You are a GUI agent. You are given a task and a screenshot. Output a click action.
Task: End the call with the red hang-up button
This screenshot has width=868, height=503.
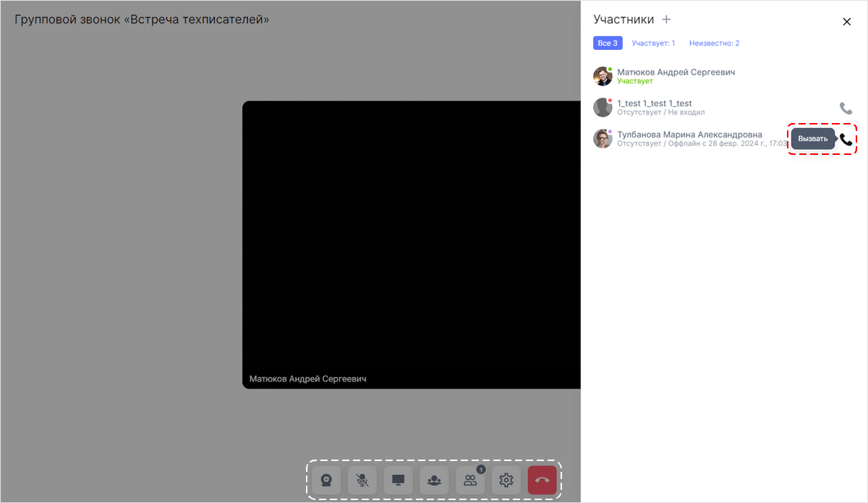[x=542, y=480]
